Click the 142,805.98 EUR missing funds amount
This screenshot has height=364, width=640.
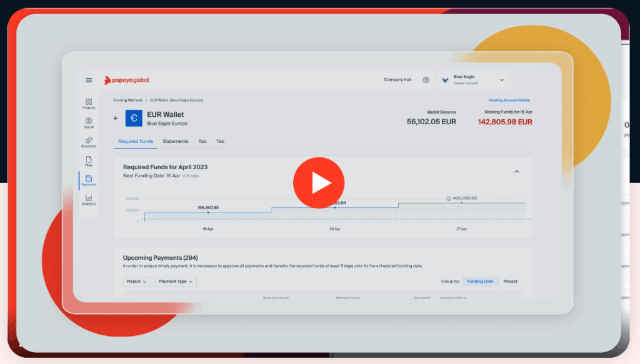505,122
